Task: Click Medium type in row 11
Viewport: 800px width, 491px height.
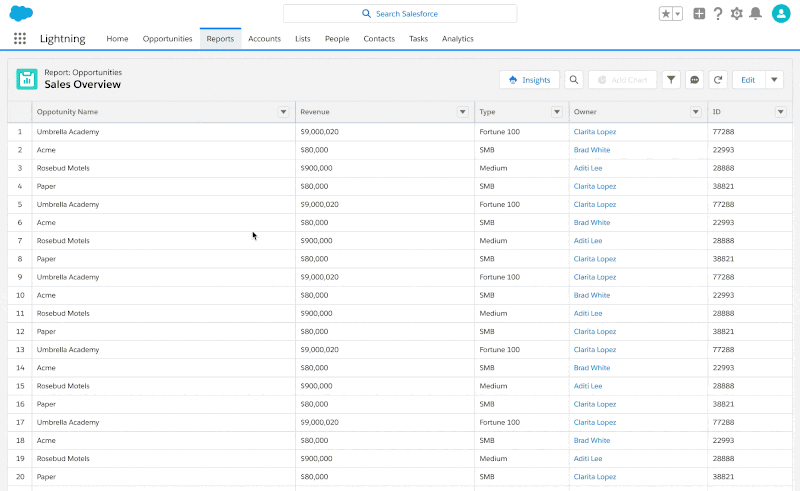Action: 493,313
